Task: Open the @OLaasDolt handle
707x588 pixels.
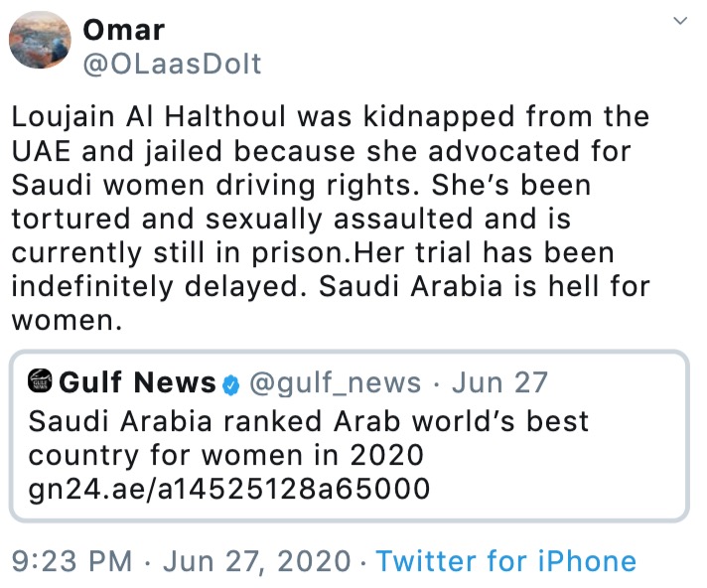Action: pyautogui.click(x=173, y=65)
